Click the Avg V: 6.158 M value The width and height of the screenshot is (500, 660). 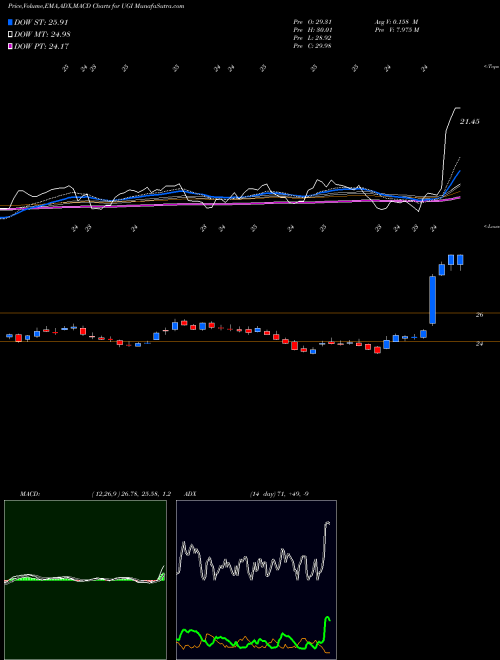click(396, 22)
